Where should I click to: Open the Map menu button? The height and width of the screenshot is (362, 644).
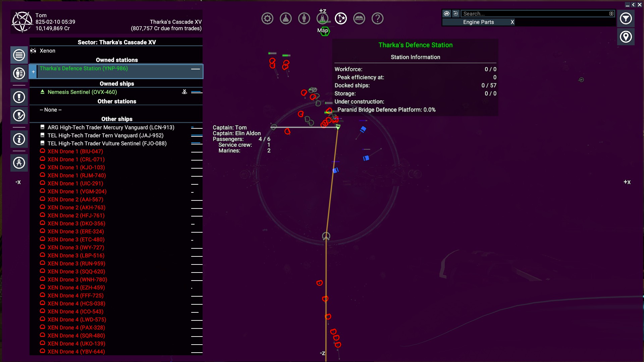pos(341,18)
